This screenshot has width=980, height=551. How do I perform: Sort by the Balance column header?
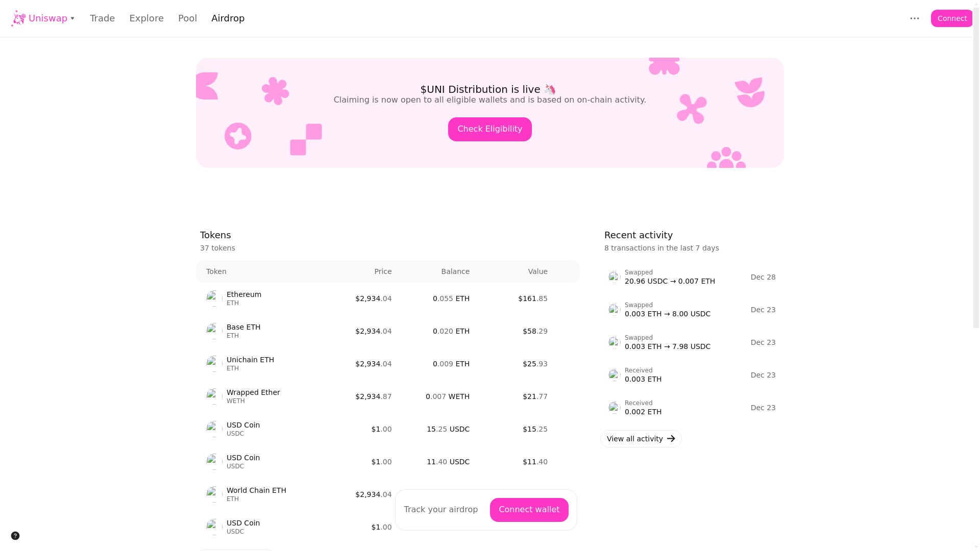[x=455, y=271]
